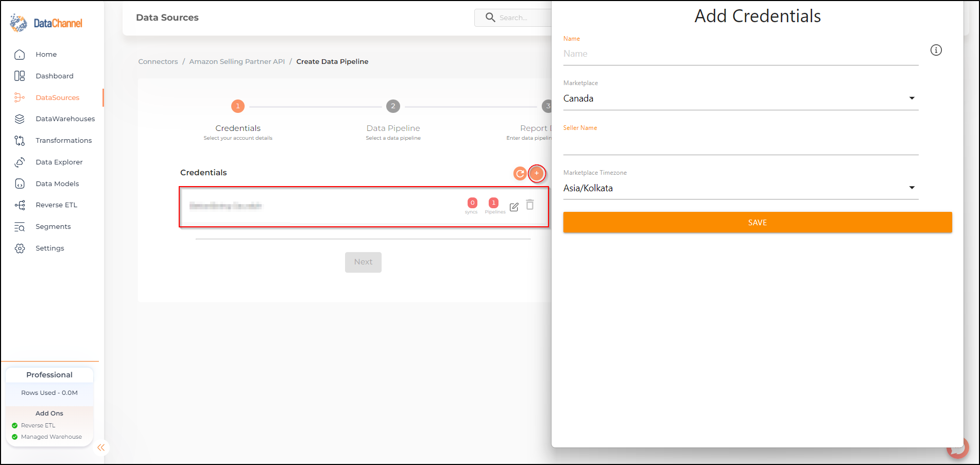Click the DataWarehouses menu label
This screenshot has width=980, height=465.
pyautogui.click(x=65, y=119)
